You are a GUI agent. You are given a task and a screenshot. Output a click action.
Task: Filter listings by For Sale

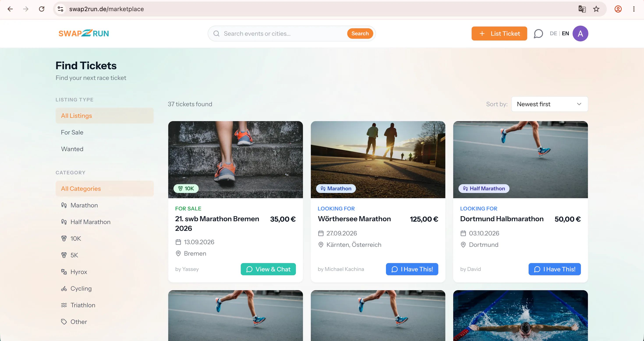(104, 132)
